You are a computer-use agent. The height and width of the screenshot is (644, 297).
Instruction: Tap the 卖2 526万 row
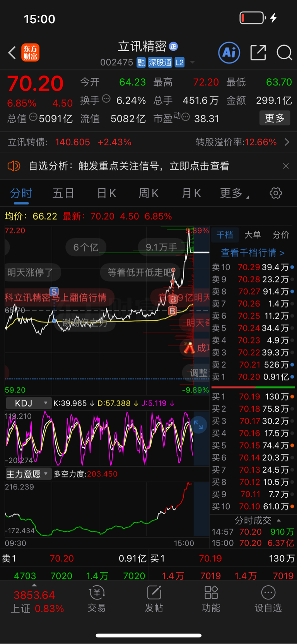(253, 365)
